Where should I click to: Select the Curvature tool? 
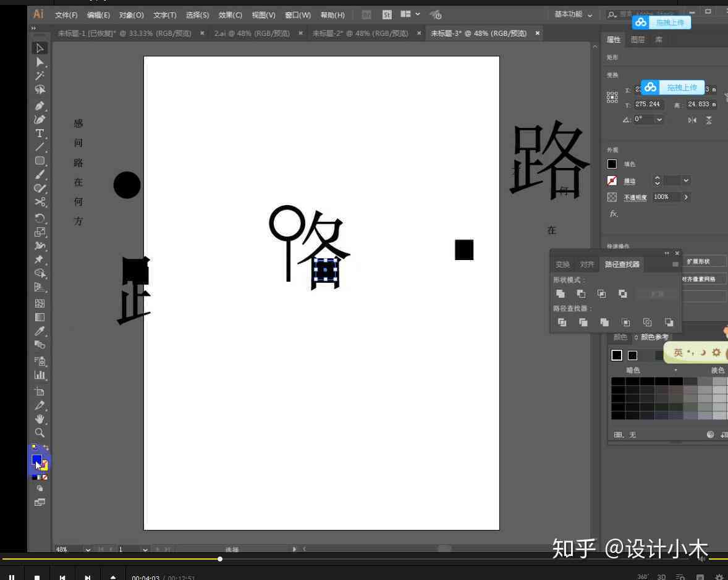pyautogui.click(x=40, y=120)
